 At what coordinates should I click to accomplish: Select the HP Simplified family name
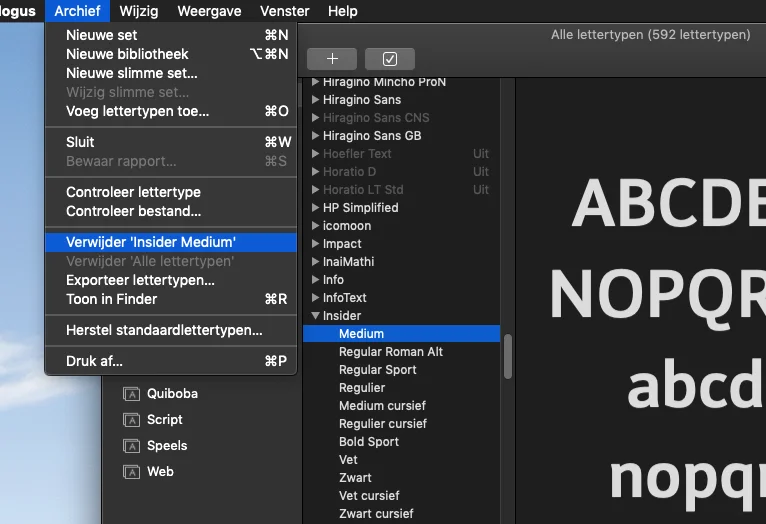tap(361, 208)
